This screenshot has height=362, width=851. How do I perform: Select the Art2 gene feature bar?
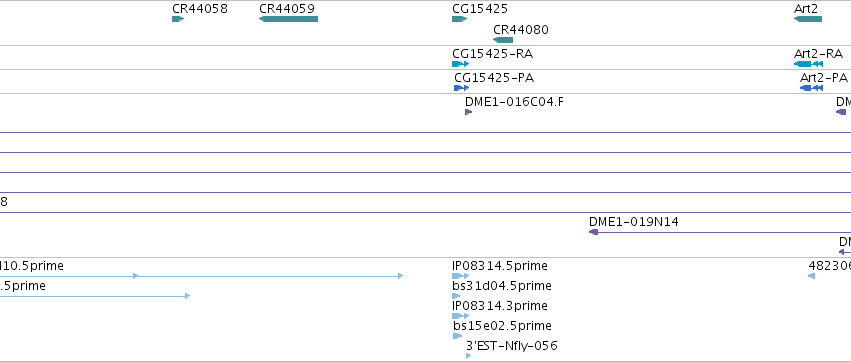point(808,19)
